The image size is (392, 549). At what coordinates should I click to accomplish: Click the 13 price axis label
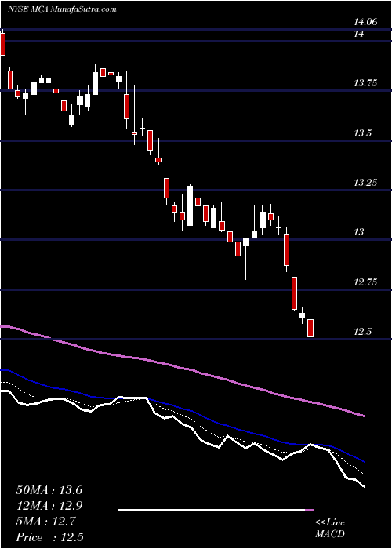pos(358,232)
